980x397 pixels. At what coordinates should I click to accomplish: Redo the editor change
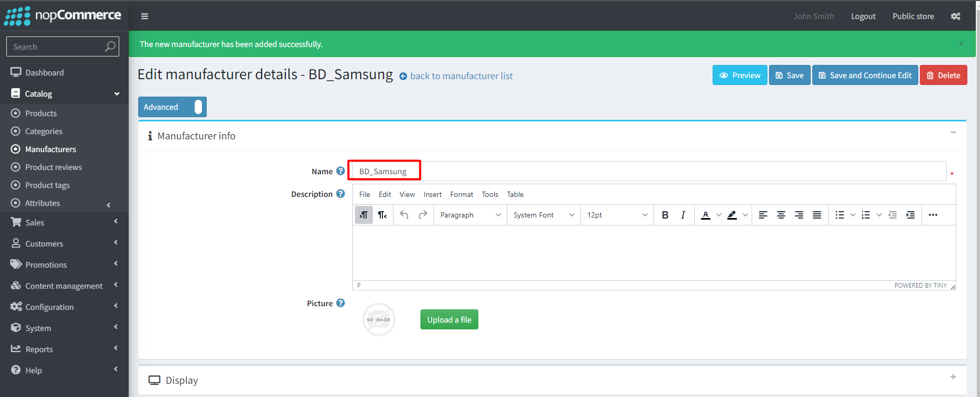point(422,215)
